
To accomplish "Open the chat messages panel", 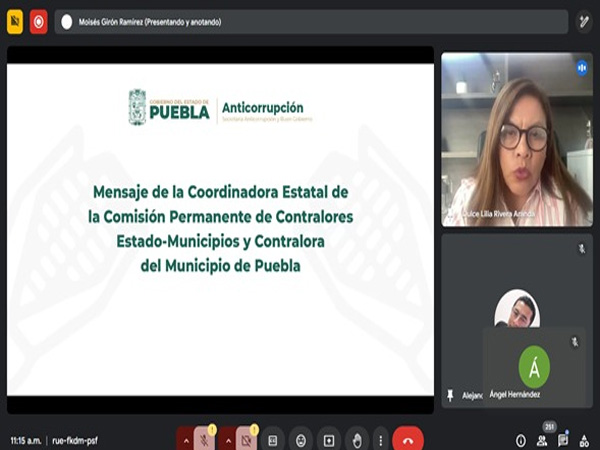I will pyautogui.click(x=562, y=440).
